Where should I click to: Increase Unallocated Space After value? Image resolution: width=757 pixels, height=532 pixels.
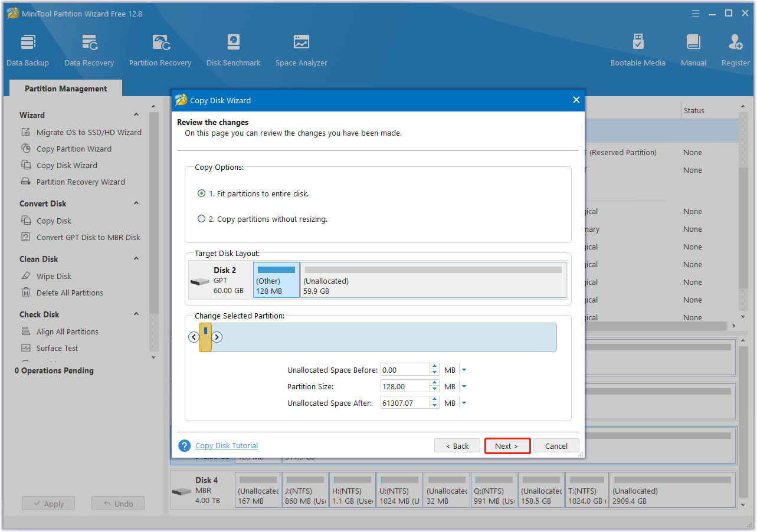click(x=435, y=400)
